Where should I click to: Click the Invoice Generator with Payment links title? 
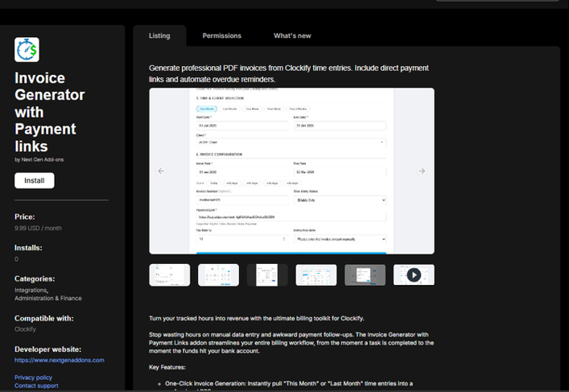pyautogui.click(x=50, y=112)
